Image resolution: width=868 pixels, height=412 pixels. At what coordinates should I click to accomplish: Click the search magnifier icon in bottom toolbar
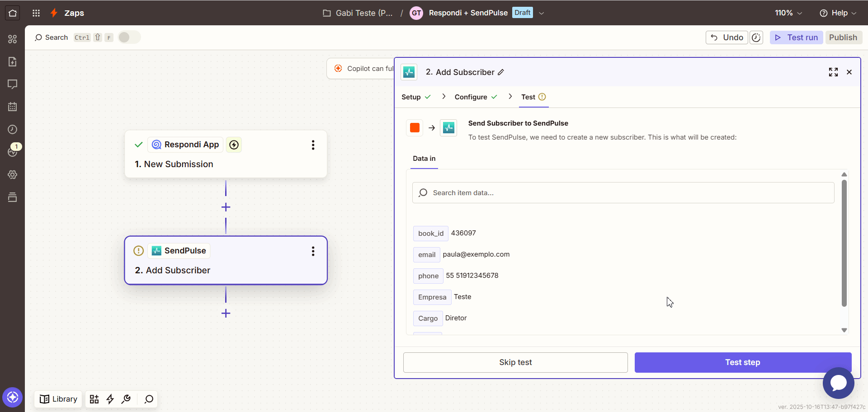(149, 399)
